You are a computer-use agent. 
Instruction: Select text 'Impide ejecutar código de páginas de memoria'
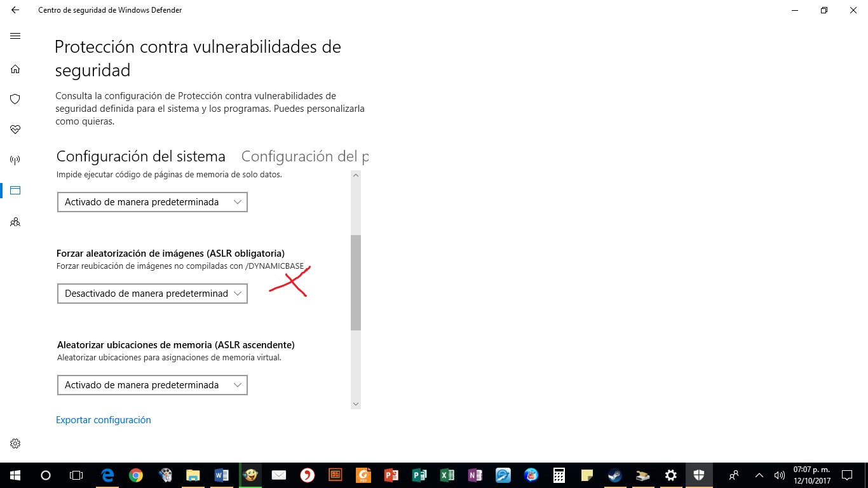coord(142,174)
